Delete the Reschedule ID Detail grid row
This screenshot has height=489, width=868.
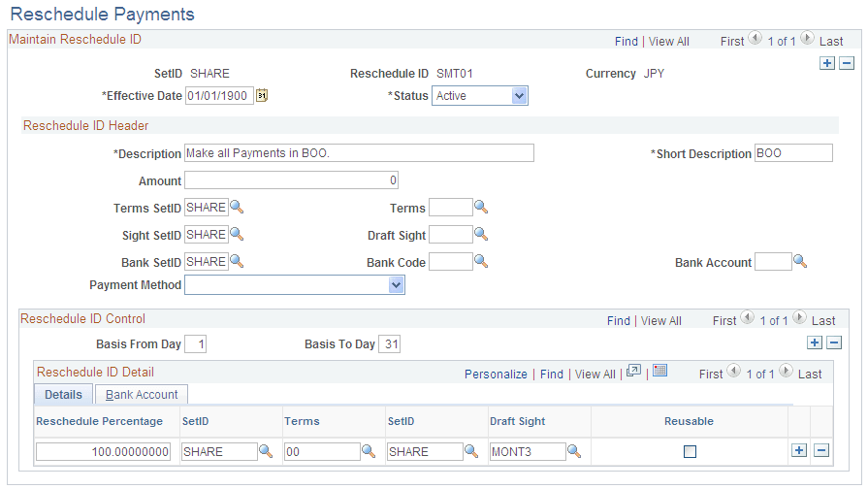(x=821, y=451)
